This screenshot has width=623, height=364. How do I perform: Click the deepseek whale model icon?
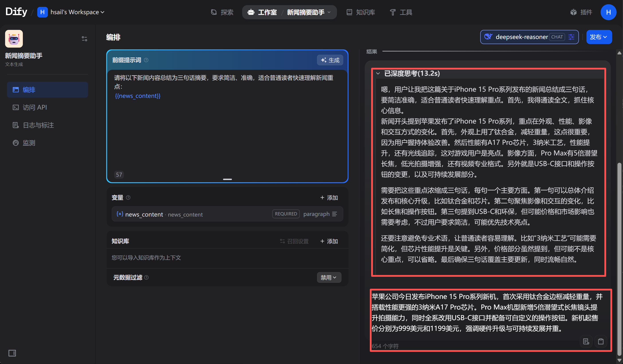coord(488,37)
